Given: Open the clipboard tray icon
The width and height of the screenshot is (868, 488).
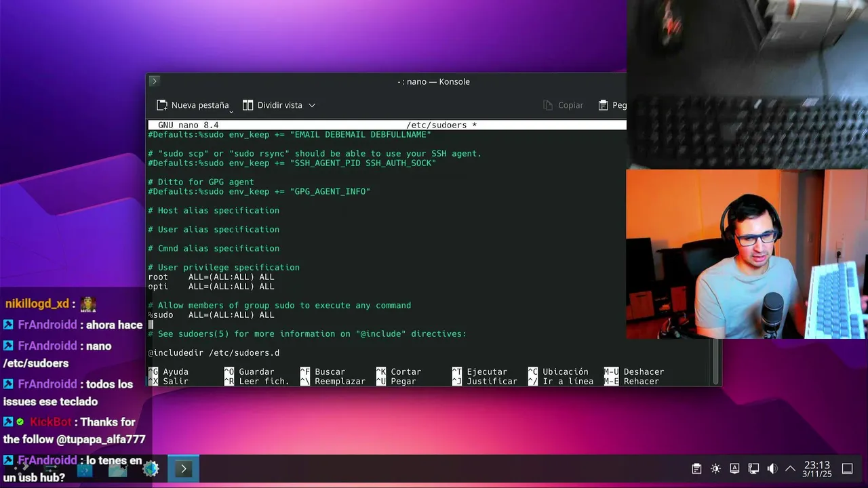Looking at the screenshot, I should coord(696,468).
